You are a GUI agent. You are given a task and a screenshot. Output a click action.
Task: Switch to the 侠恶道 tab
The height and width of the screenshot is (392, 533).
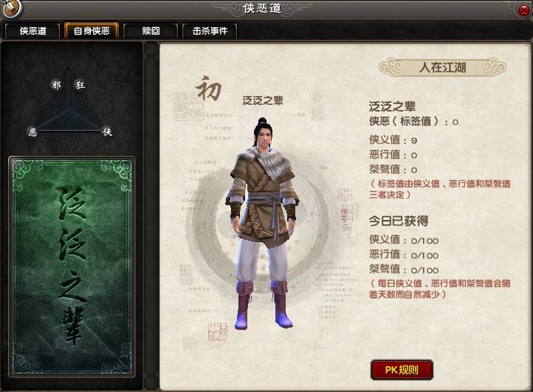point(32,31)
